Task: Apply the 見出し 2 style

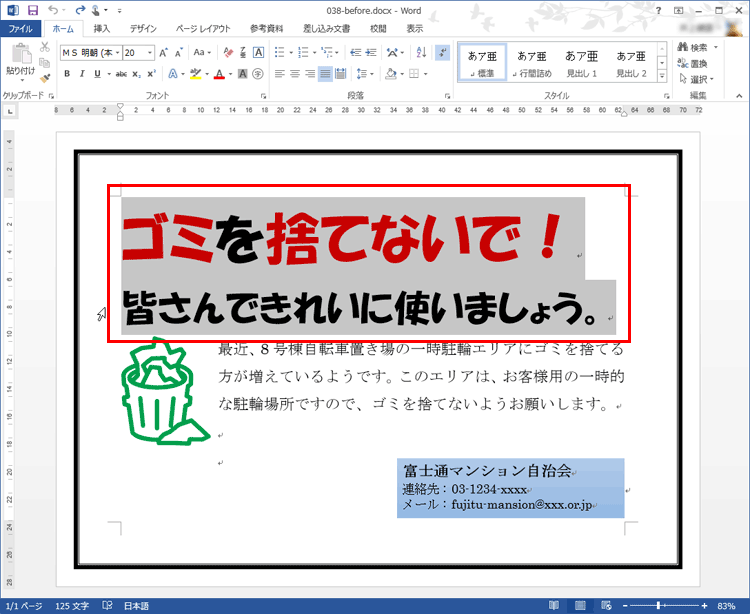Action: click(631, 63)
